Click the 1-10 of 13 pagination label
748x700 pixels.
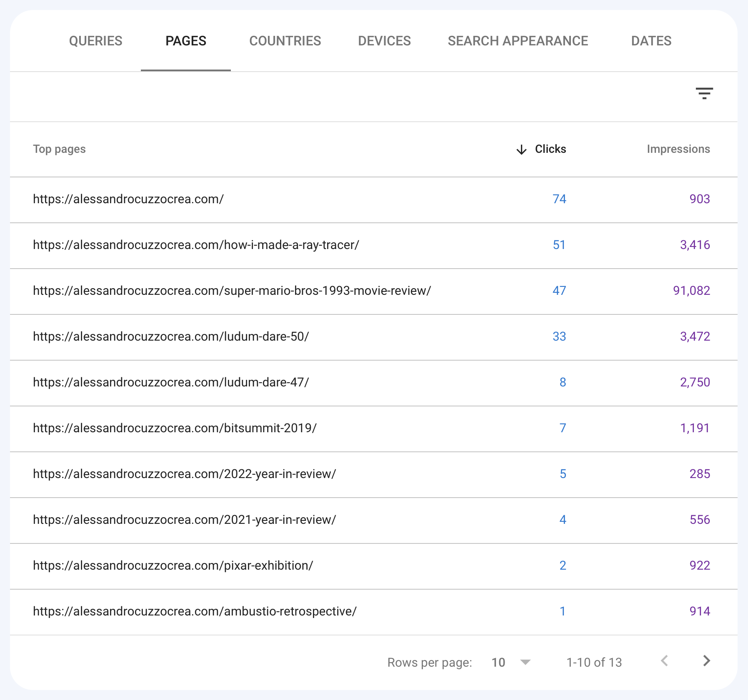[x=594, y=662]
